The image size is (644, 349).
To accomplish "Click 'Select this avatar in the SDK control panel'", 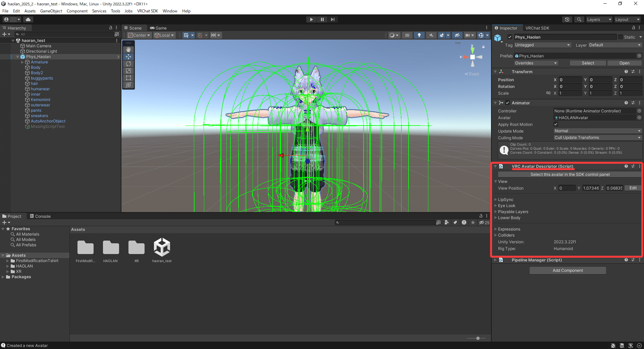I will pyautogui.click(x=570, y=174).
